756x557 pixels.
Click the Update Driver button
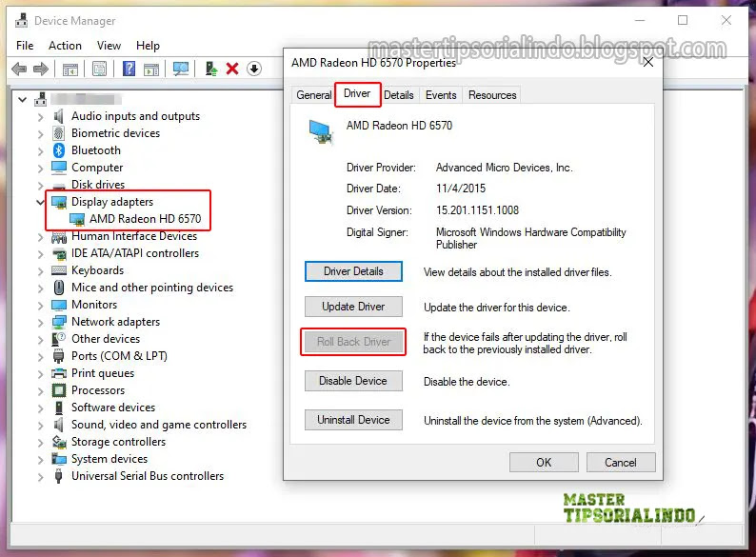point(353,307)
